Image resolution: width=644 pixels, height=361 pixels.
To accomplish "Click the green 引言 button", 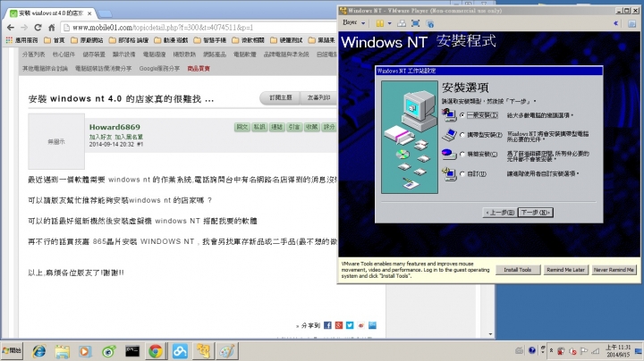I will tap(294, 127).
